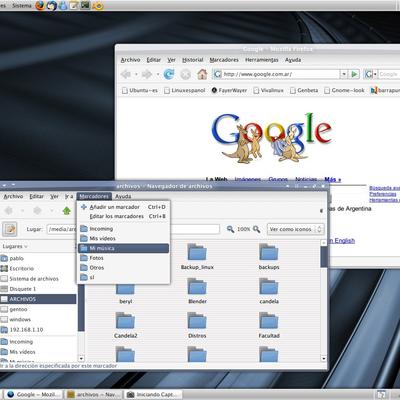Select pablo home folder in sidebar
The image size is (400, 400).
click(12, 258)
